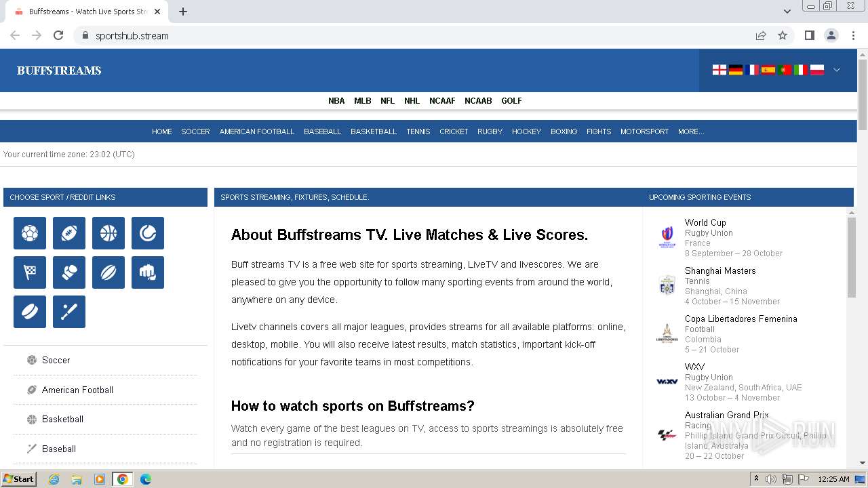Open the soccer ball sport tile

(30, 233)
